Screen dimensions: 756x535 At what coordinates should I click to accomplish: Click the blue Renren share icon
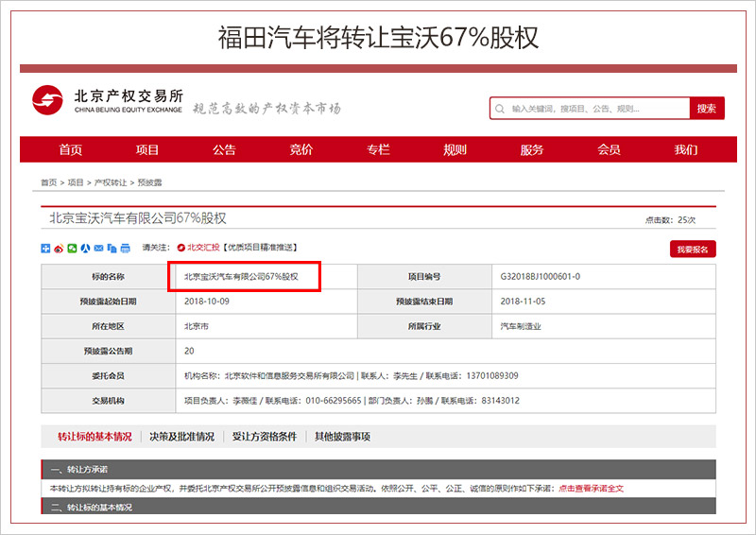tap(85, 249)
